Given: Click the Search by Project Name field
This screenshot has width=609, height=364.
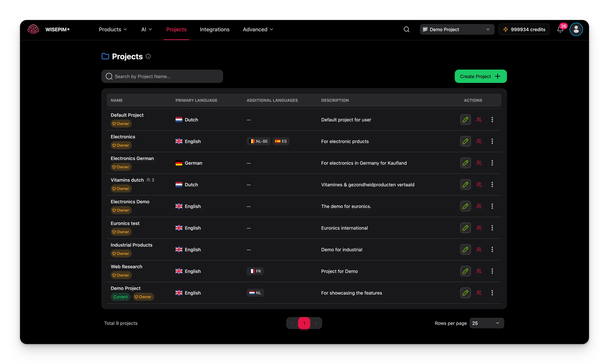Looking at the screenshot, I should click(x=162, y=76).
